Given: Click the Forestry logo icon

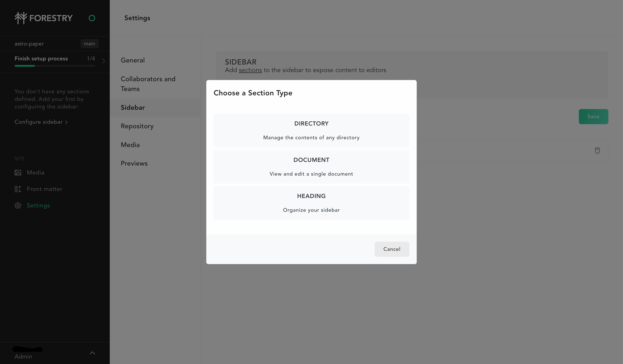Looking at the screenshot, I should (20, 18).
